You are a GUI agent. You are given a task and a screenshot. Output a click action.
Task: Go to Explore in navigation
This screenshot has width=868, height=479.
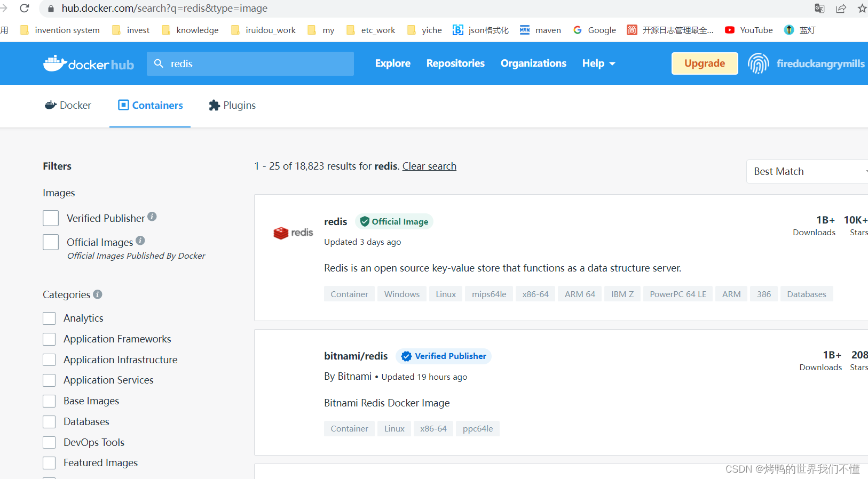(393, 63)
